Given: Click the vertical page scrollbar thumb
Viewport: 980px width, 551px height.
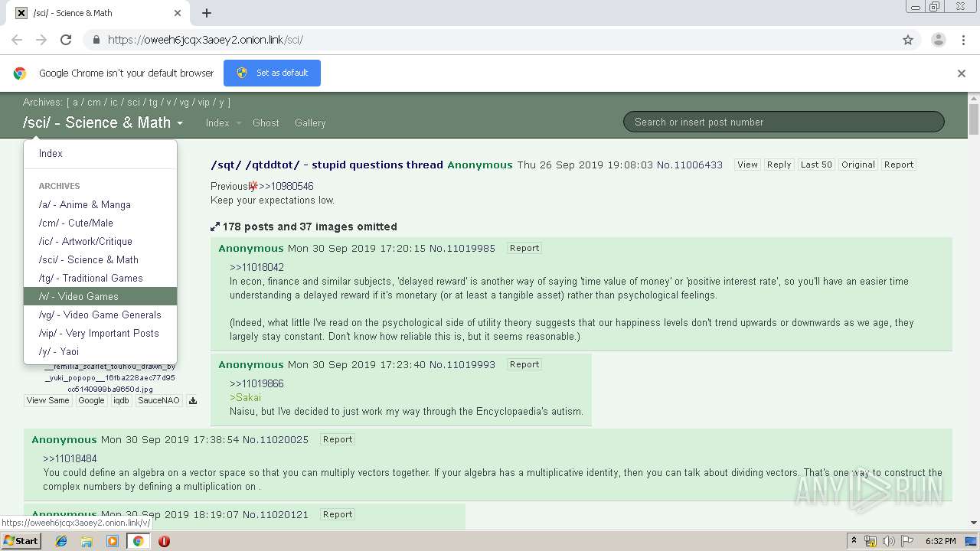Looking at the screenshot, I should click(973, 120).
